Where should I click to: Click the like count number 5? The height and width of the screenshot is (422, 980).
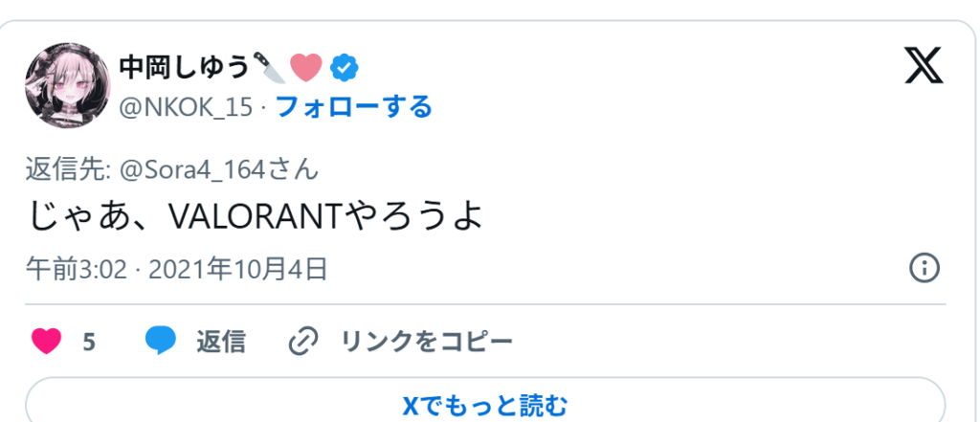(x=89, y=342)
